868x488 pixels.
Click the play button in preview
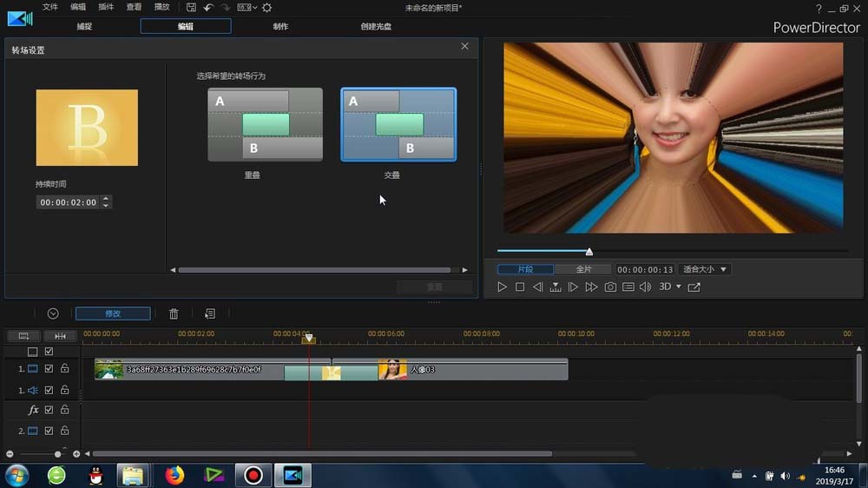pyautogui.click(x=502, y=287)
